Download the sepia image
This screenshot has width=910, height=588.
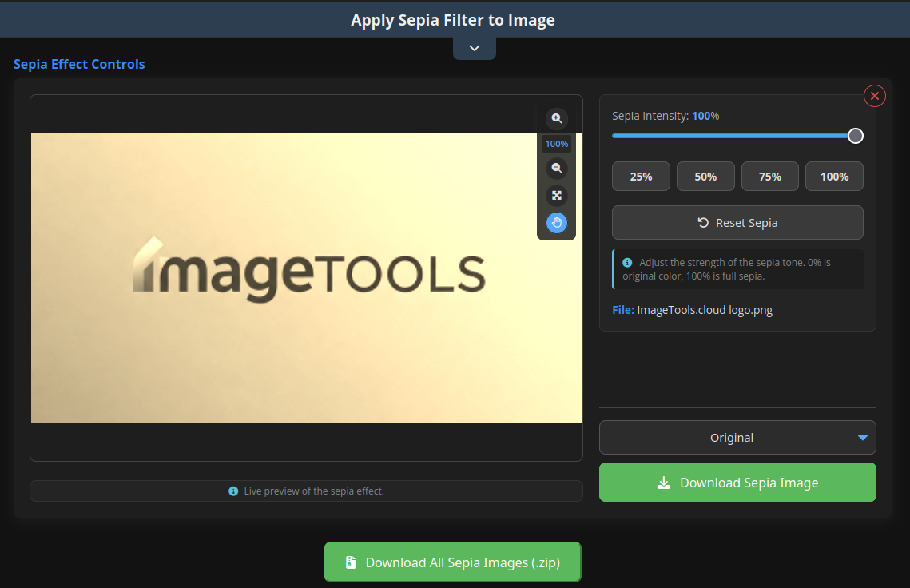coord(737,483)
